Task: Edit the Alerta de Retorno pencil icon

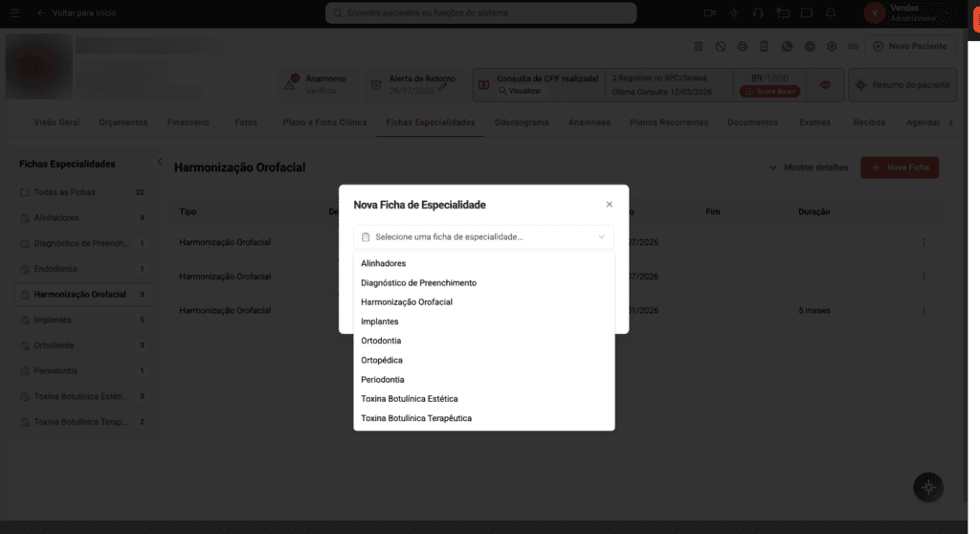Action: pyautogui.click(x=442, y=87)
